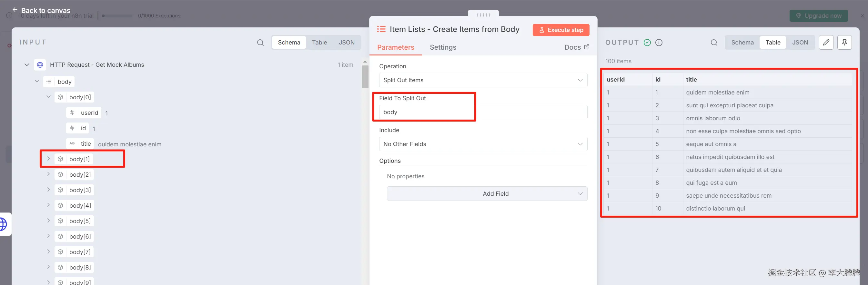Expand body[7] tree item
868x285 pixels.
tap(48, 252)
